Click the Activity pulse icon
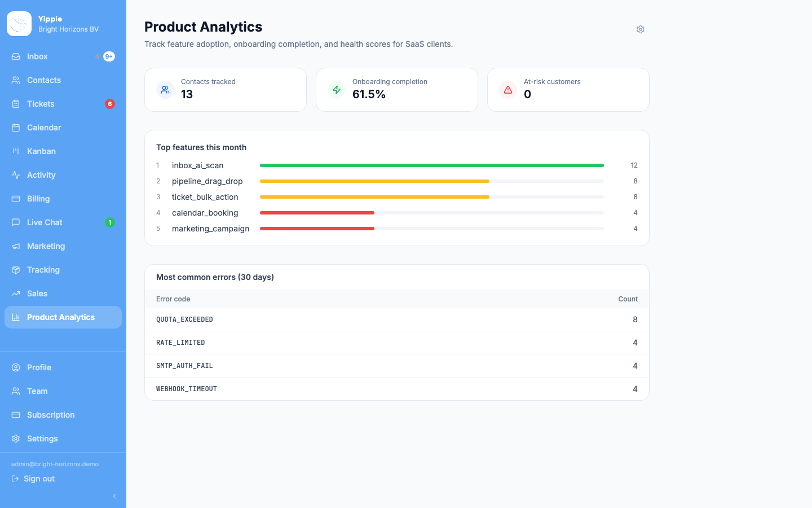The height and width of the screenshot is (508, 812). tap(16, 175)
